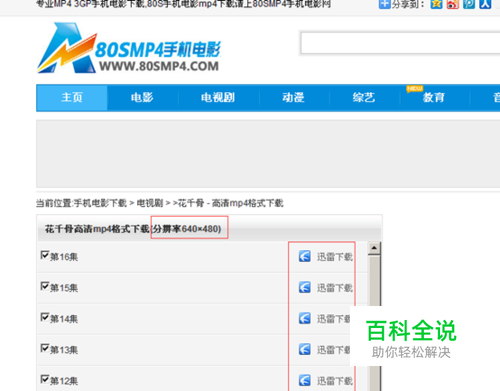Screen dimensions: 500x391
Task: Click 电视剧 breadcrumb link
Action: (x=150, y=203)
